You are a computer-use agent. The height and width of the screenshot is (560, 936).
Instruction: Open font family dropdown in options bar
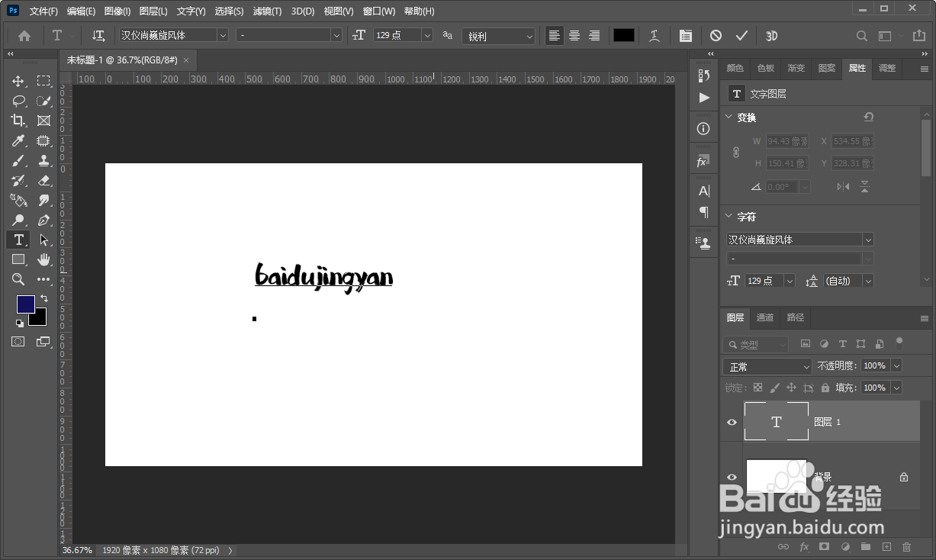pos(223,35)
